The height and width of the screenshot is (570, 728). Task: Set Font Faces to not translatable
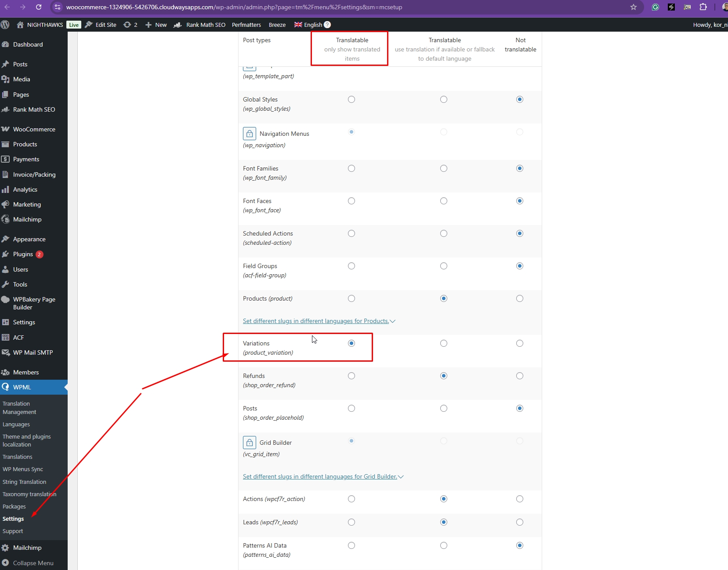coord(520,201)
